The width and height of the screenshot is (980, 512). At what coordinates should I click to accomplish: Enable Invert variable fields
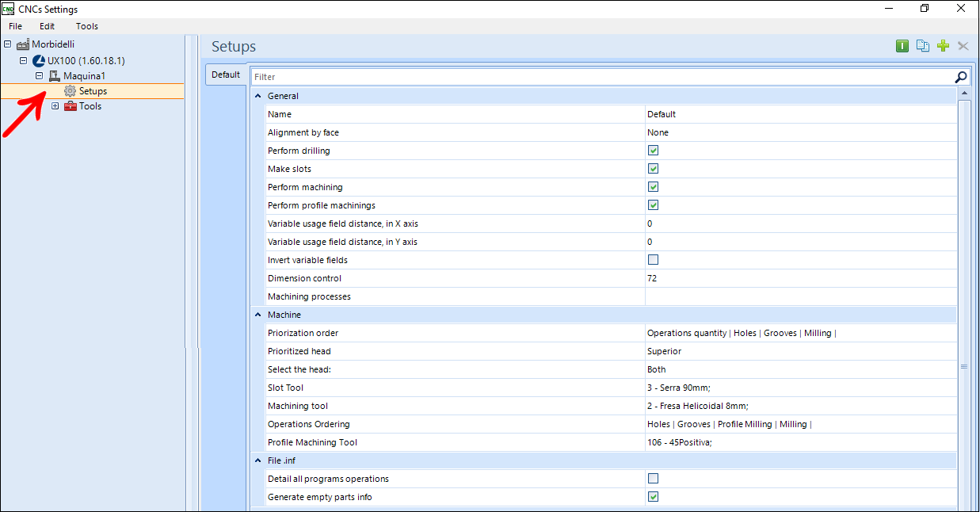[x=654, y=260]
